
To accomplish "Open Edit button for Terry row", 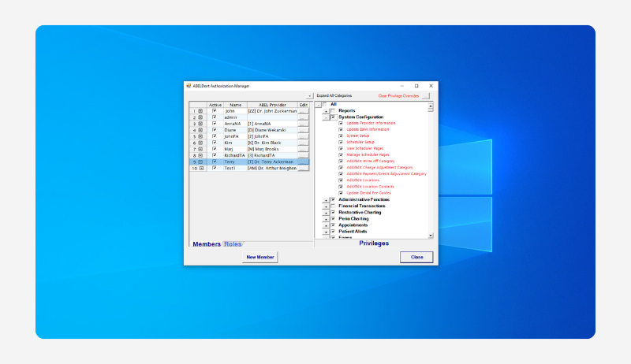I will 304,162.
